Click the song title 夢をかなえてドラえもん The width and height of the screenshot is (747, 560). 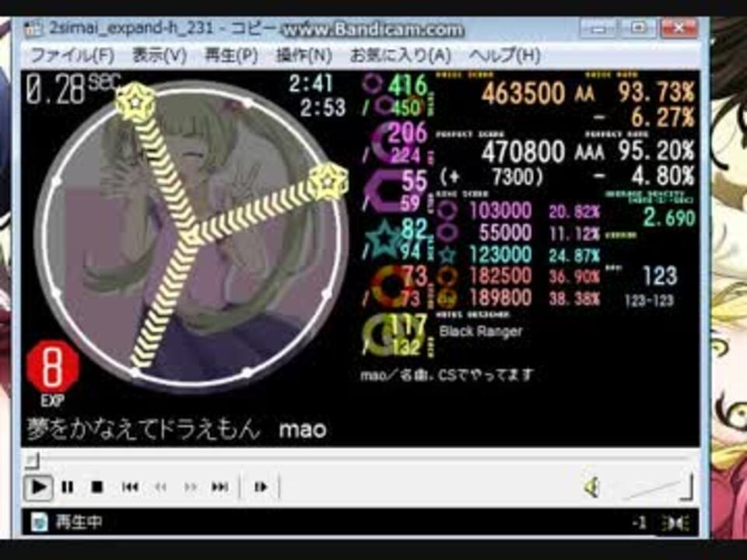(144, 429)
